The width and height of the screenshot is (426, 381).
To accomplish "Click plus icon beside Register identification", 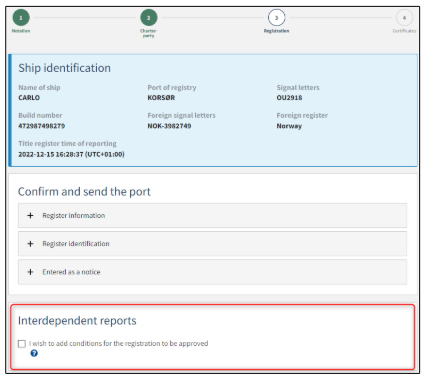I will 30,244.
